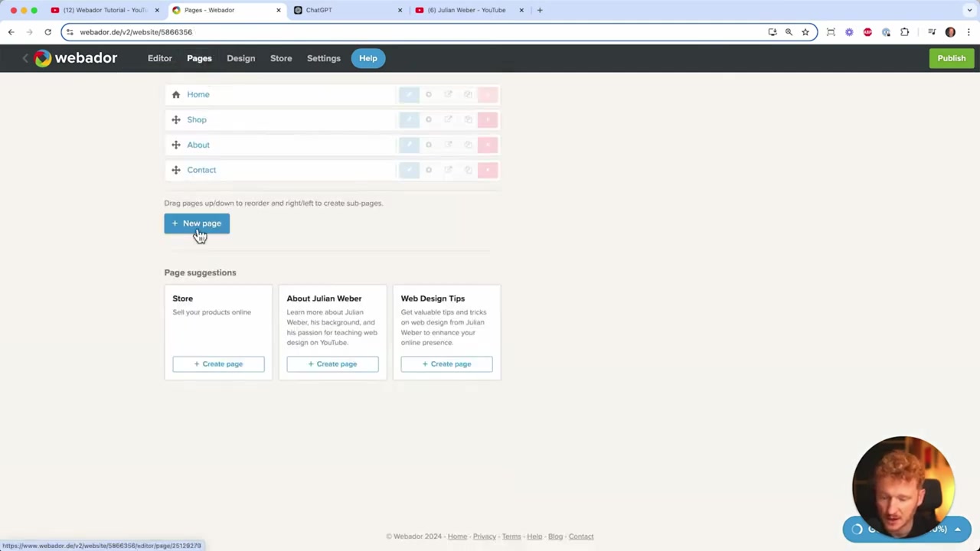Open the AdBlock extension icon
The image size is (980, 551).
pos(867,32)
